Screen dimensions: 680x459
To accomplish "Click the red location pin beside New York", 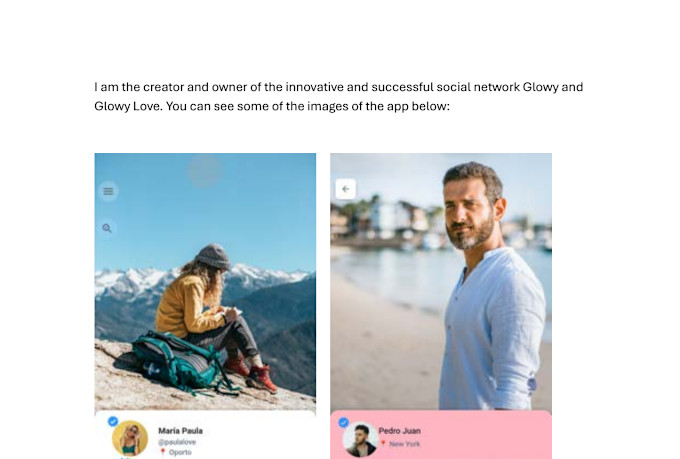I will pyautogui.click(x=383, y=443).
